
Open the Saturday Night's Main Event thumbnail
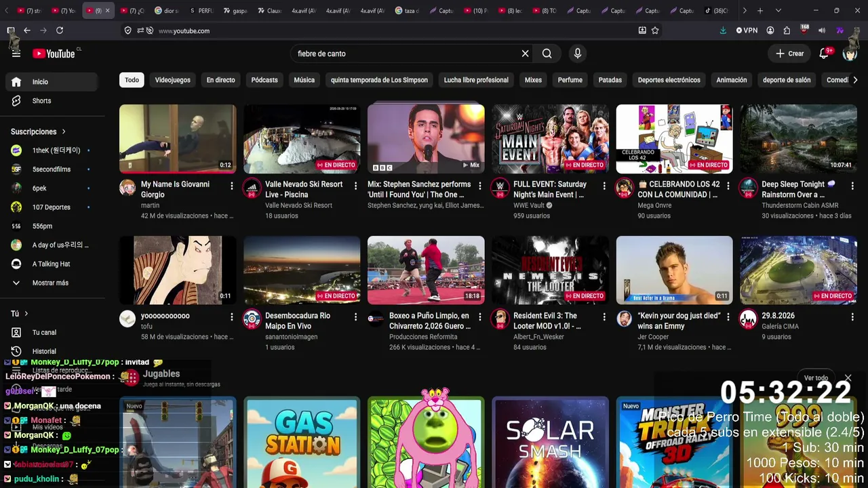point(550,139)
